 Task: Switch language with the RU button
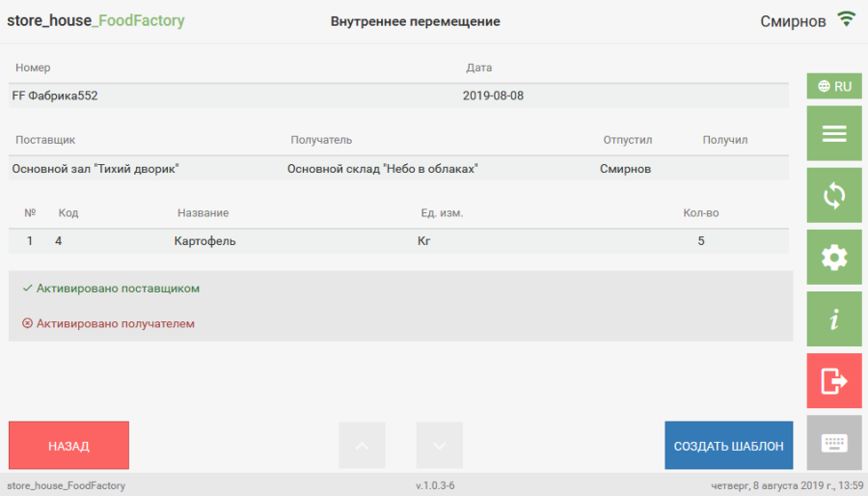(x=833, y=86)
